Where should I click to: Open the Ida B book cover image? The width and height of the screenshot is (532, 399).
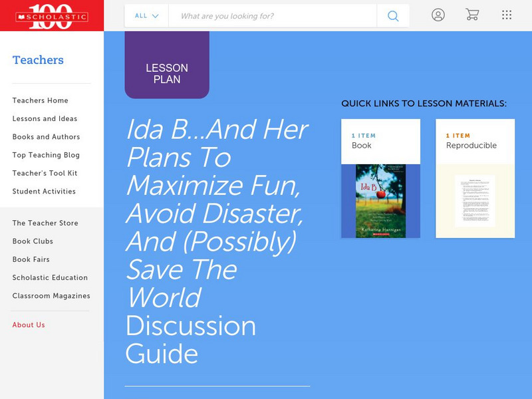[x=380, y=196]
